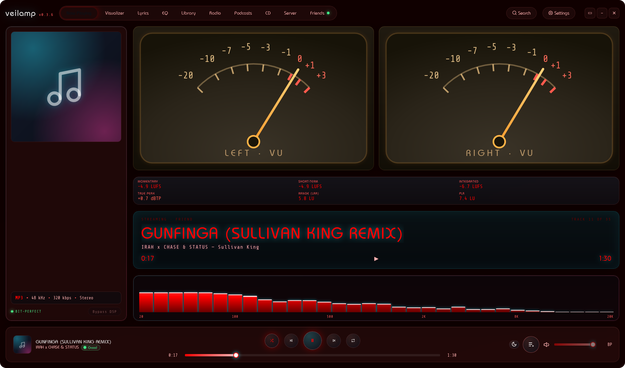Image resolution: width=625 pixels, height=368 pixels.
Task: Click the Search button
Action: (x=521, y=13)
